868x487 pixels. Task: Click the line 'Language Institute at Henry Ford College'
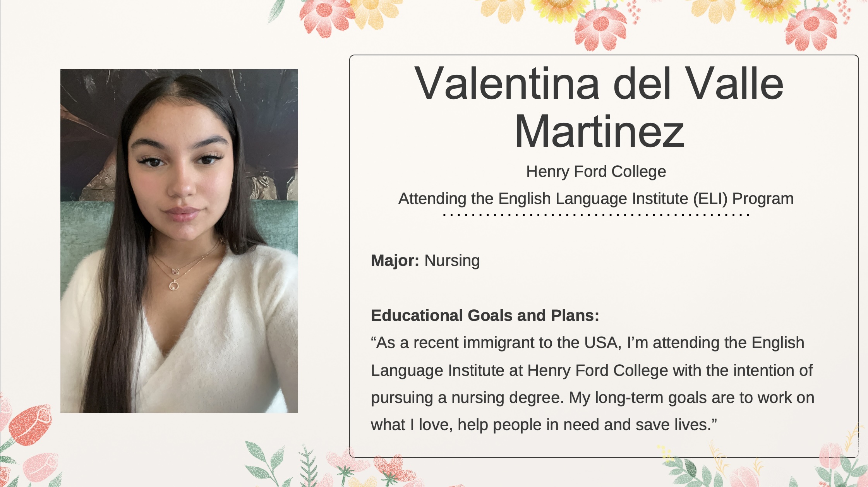pos(592,370)
